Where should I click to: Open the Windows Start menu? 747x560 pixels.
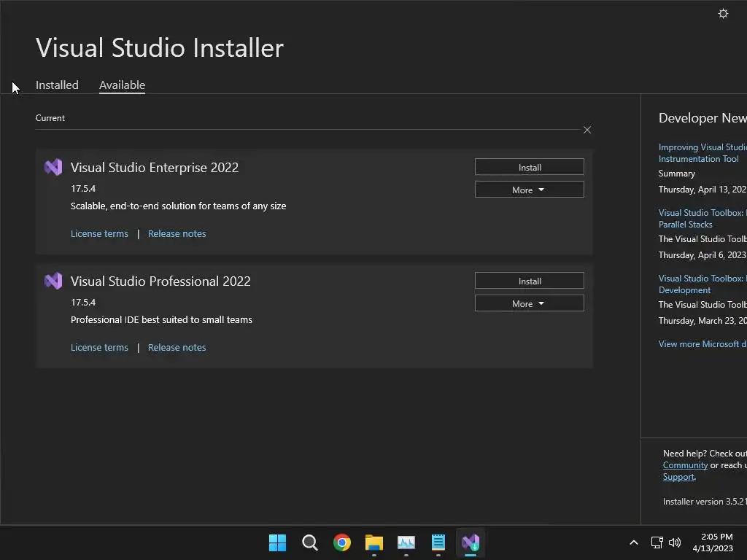tap(277, 542)
